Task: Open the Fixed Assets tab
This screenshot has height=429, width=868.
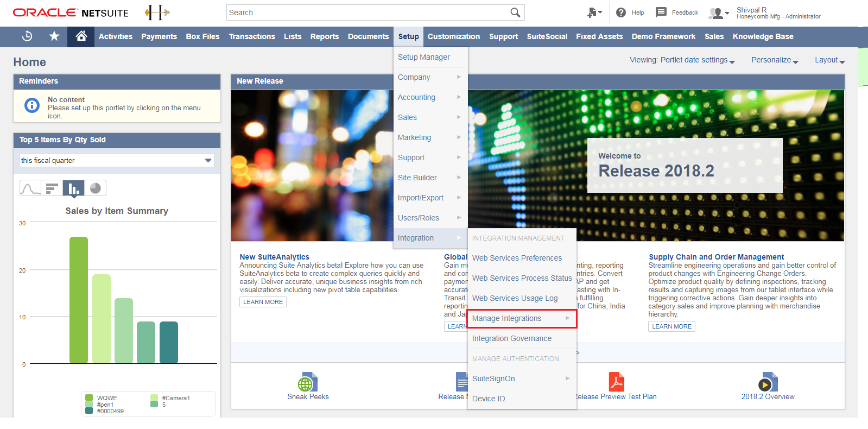Action: 599,36
